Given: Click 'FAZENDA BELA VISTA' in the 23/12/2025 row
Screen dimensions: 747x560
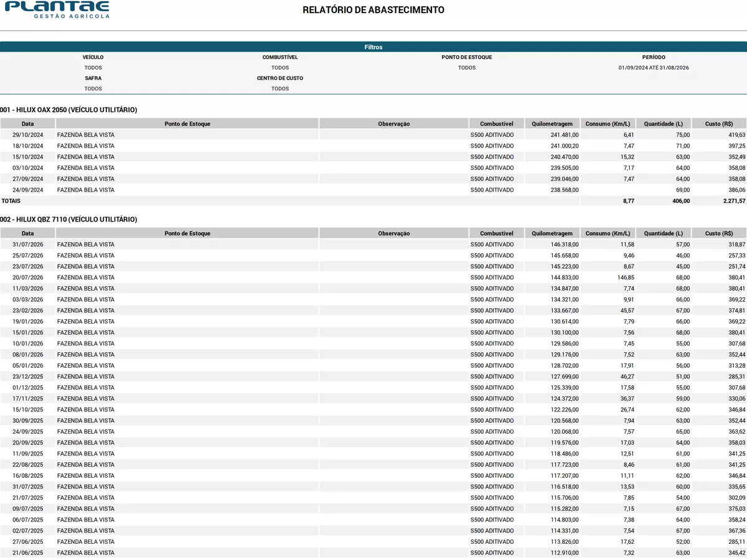Looking at the screenshot, I should (x=86, y=376).
